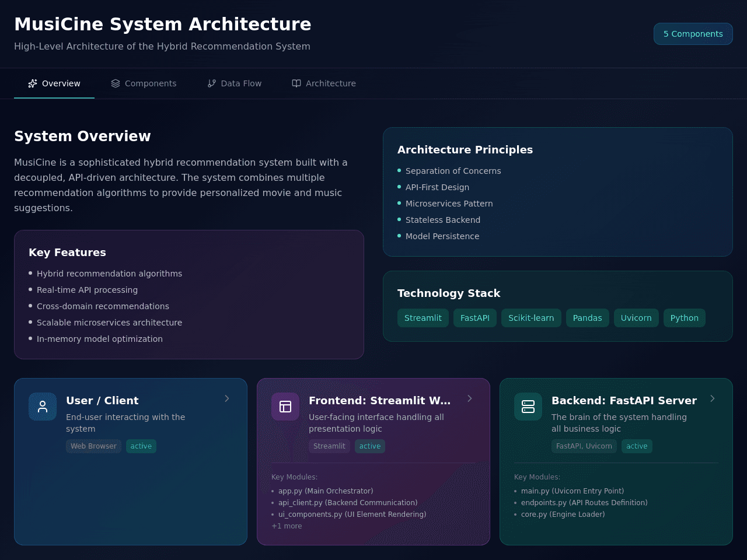747x560 pixels.
Task: Click the 'Key Features' heading
Action: tap(68, 253)
